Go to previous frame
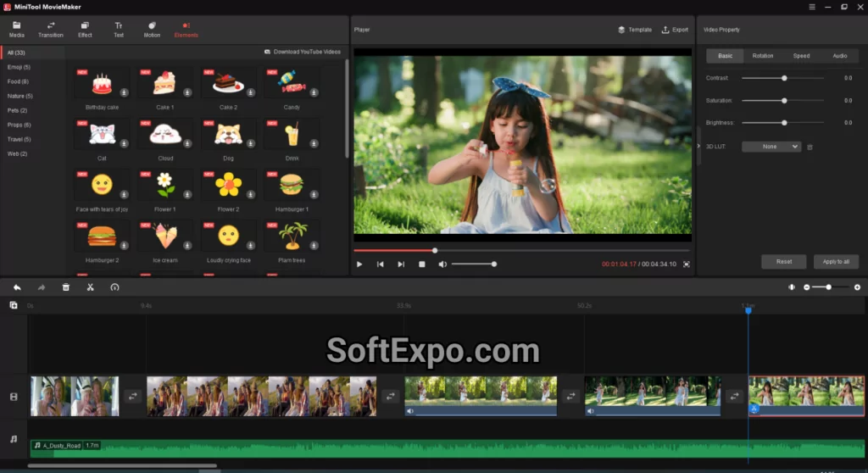This screenshot has width=868, height=473. (381, 264)
